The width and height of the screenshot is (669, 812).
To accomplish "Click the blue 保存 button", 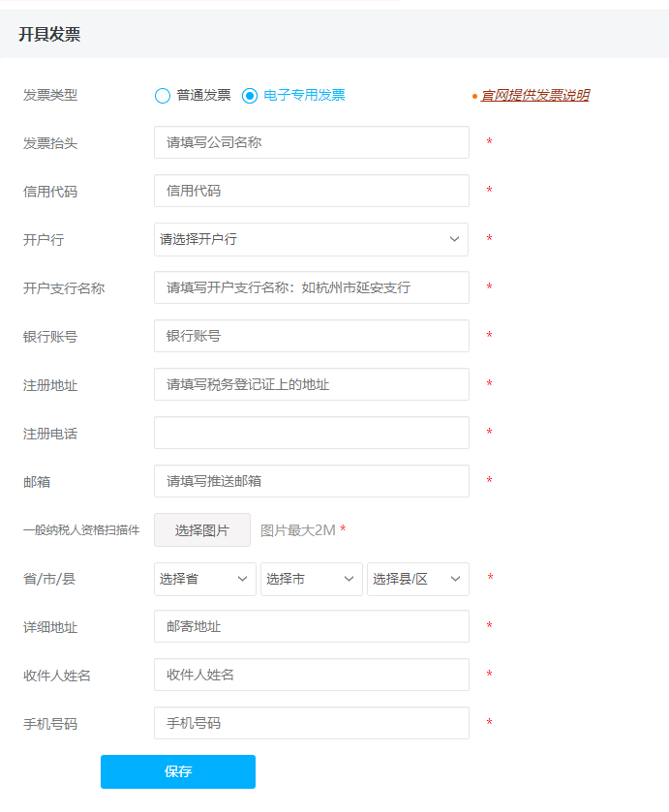I will 178,771.
